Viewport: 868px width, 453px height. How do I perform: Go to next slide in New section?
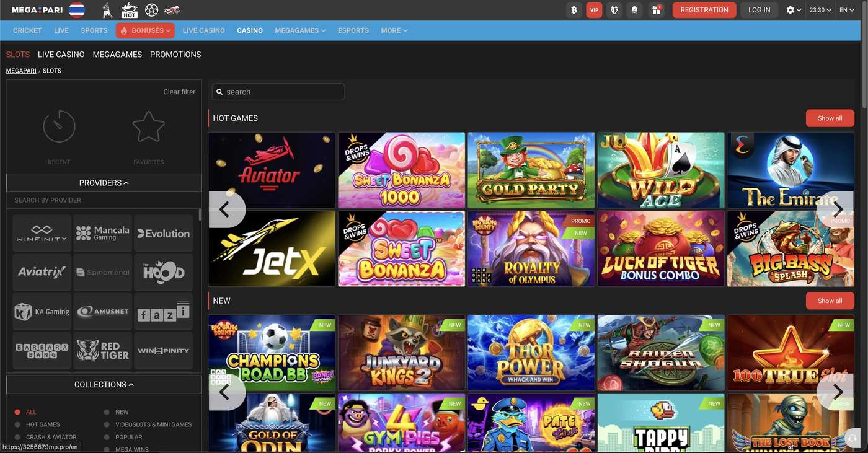[x=836, y=392]
